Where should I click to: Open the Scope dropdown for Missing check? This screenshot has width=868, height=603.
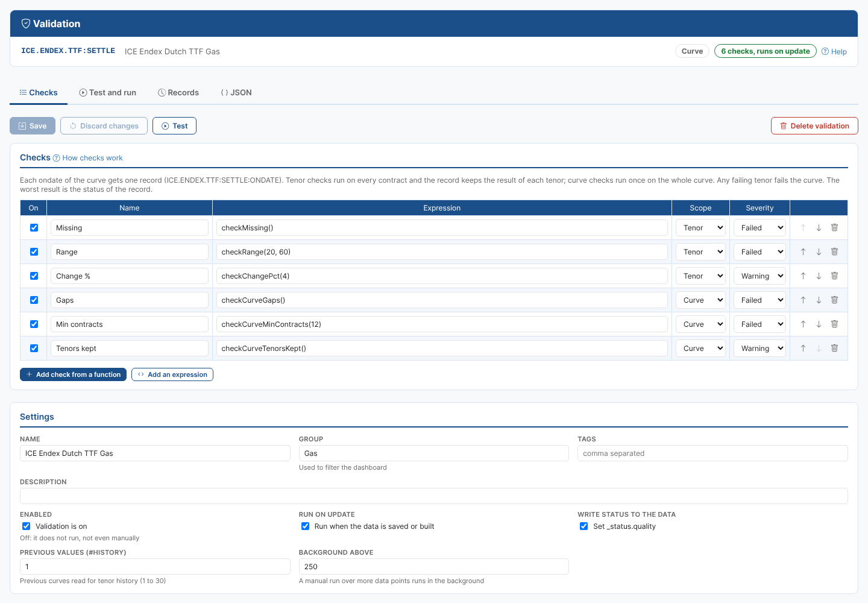[700, 227]
